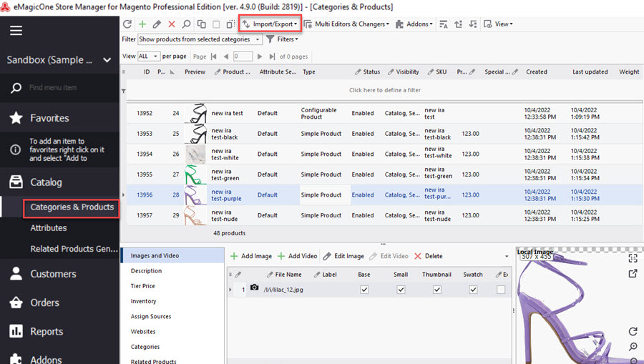Image resolution: width=644 pixels, height=364 pixels.
Task: Expand image toolbar overflow arrow
Action: (x=507, y=256)
